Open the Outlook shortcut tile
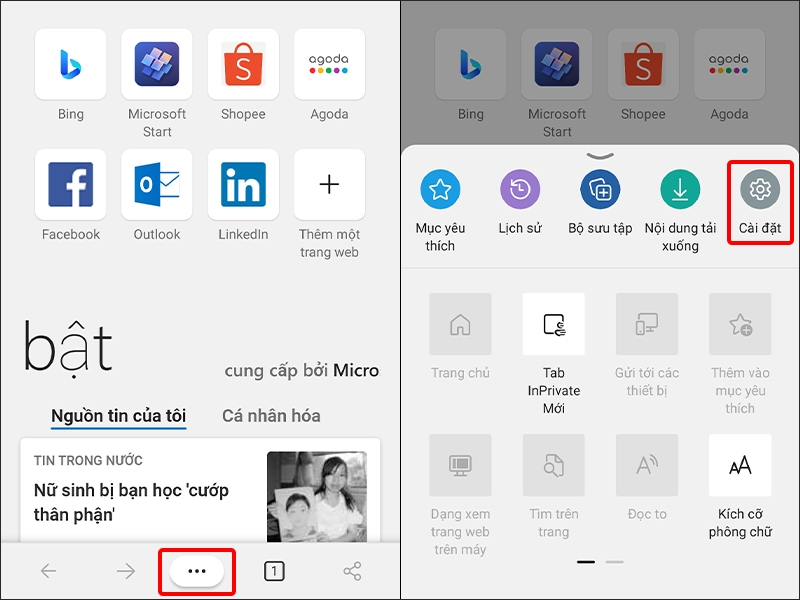The image size is (800, 600). point(156,184)
